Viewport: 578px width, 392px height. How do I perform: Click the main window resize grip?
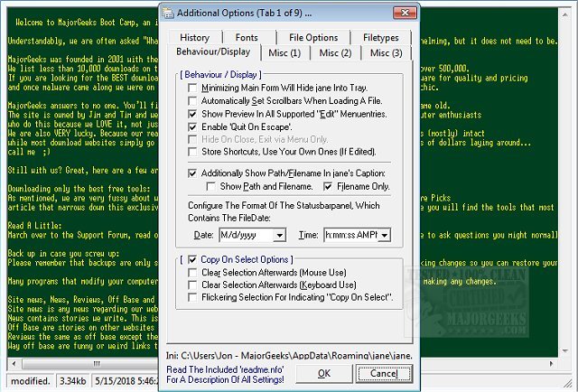(566, 383)
